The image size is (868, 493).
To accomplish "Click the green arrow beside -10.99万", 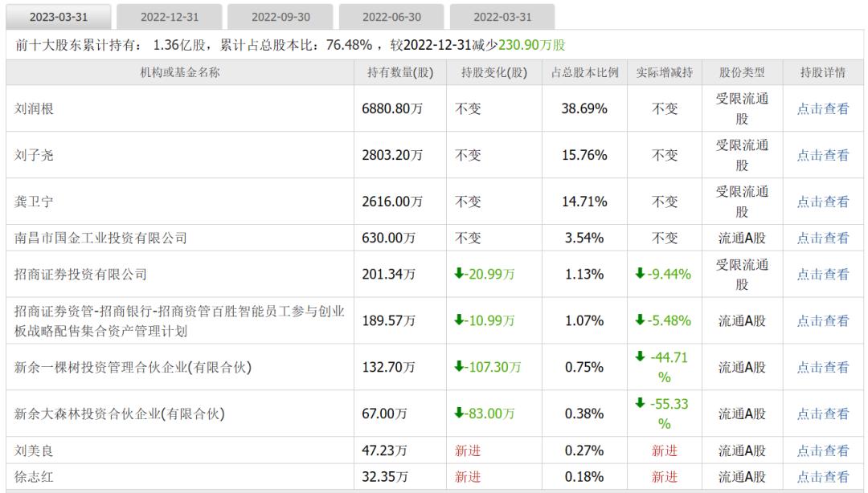I will coord(459,320).
